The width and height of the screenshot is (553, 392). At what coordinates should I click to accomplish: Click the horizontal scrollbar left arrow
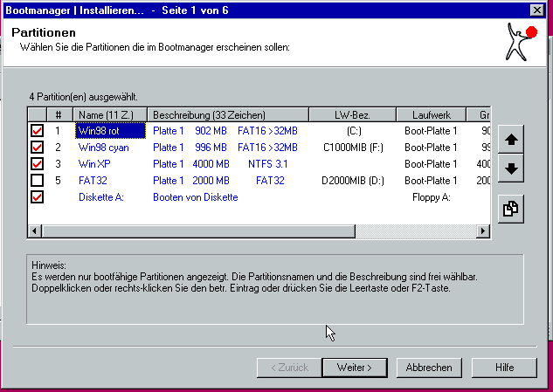(35, 231)
